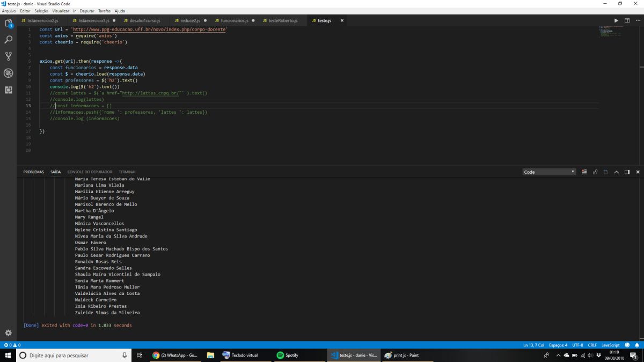Image resolution: width=644 pixels, height=362 pixels.
Task: Open the Visualizar menu
Action: (x=61, y=11)
